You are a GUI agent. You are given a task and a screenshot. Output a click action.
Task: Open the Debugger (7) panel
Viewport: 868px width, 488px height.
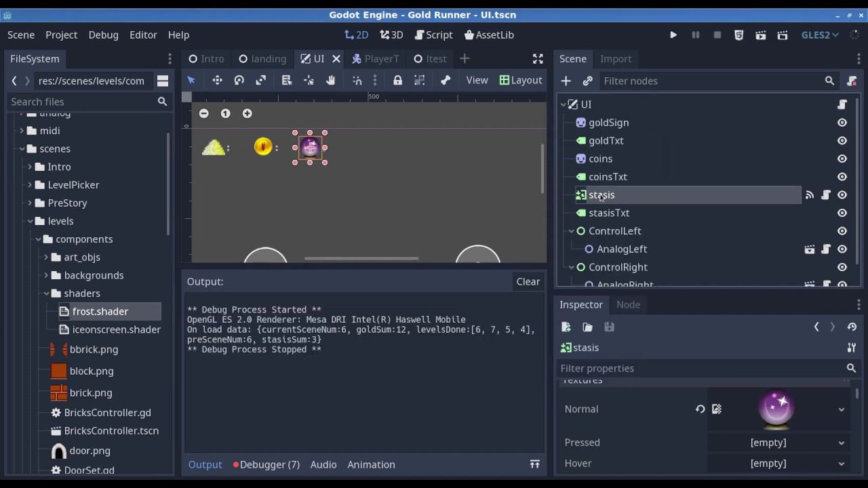pos(267,464)
